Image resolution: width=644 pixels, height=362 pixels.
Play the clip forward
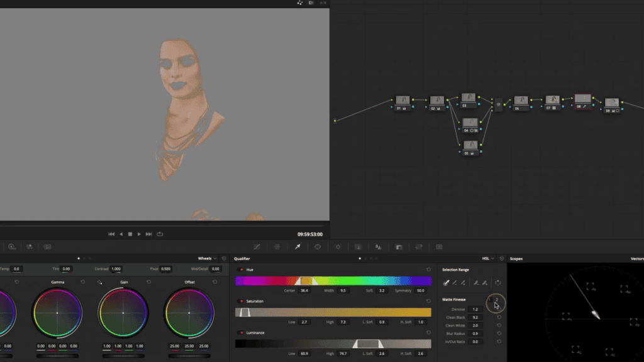[139, 234]
